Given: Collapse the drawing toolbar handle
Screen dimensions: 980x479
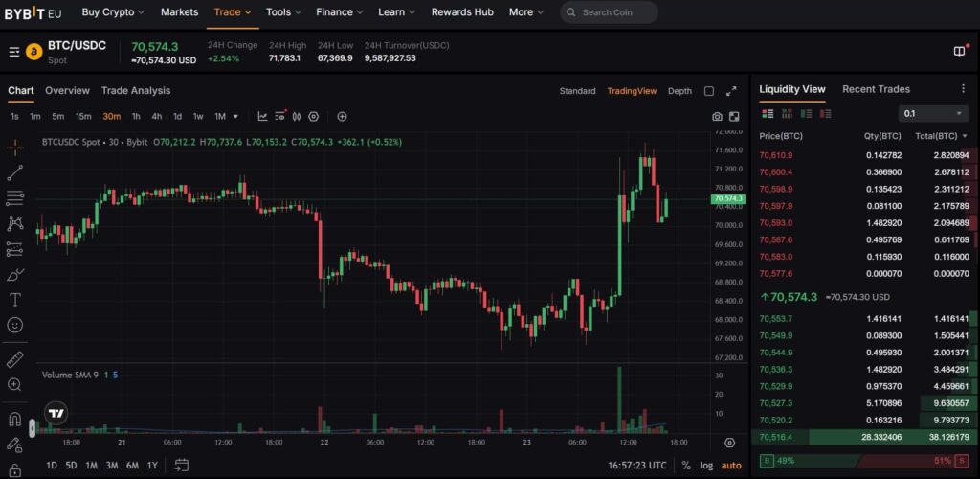Looking at the screenshot, I should 32,428.
